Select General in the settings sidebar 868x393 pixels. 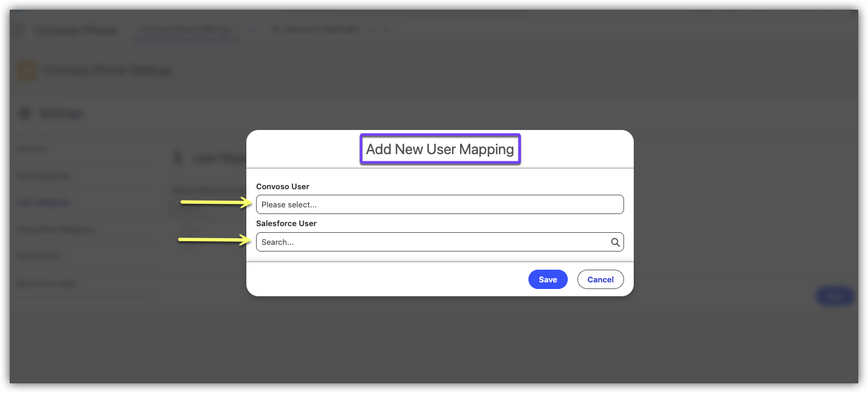31,148
